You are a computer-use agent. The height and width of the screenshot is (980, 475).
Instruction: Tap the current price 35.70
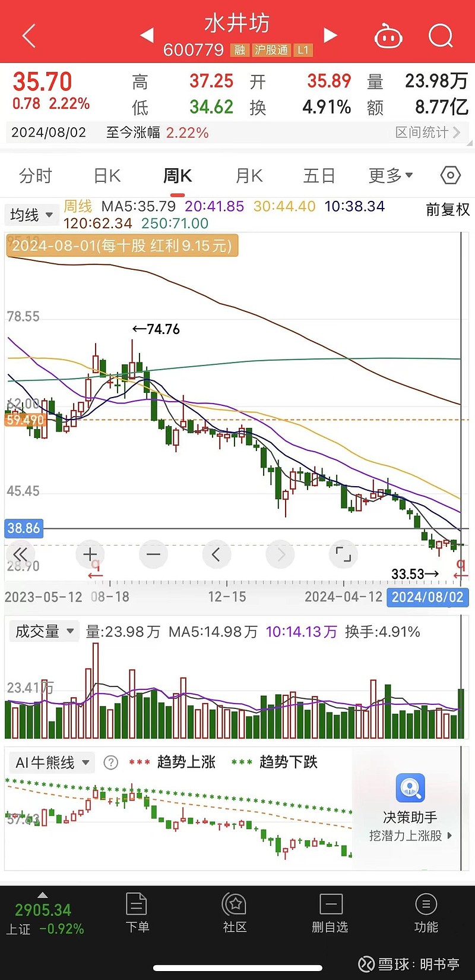42,81
